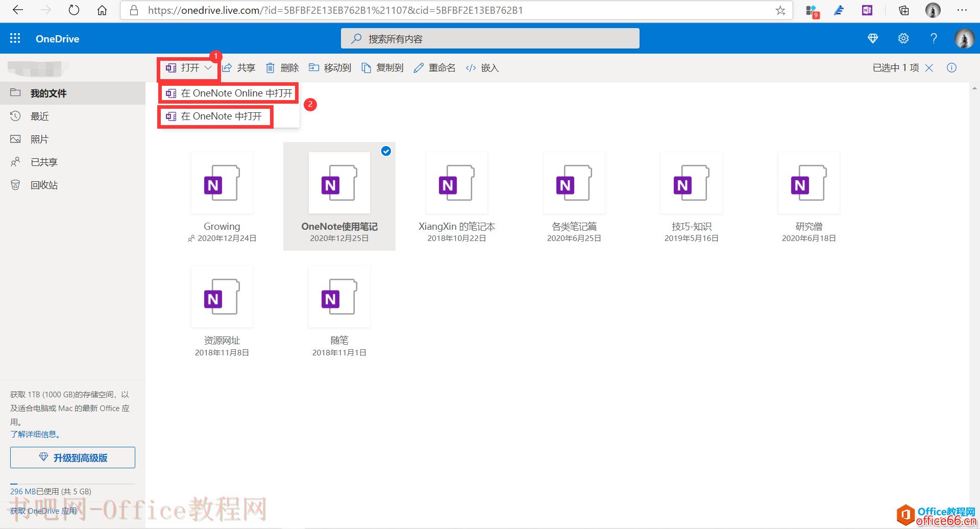Click the 搜索所有内容 search box
980x529 pixels.
point(490,39)
